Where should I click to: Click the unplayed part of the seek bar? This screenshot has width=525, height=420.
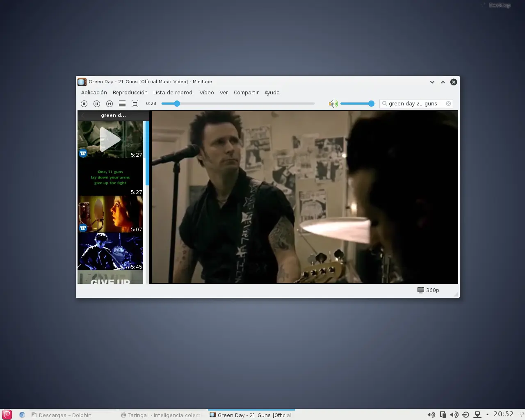pos(247,104)
